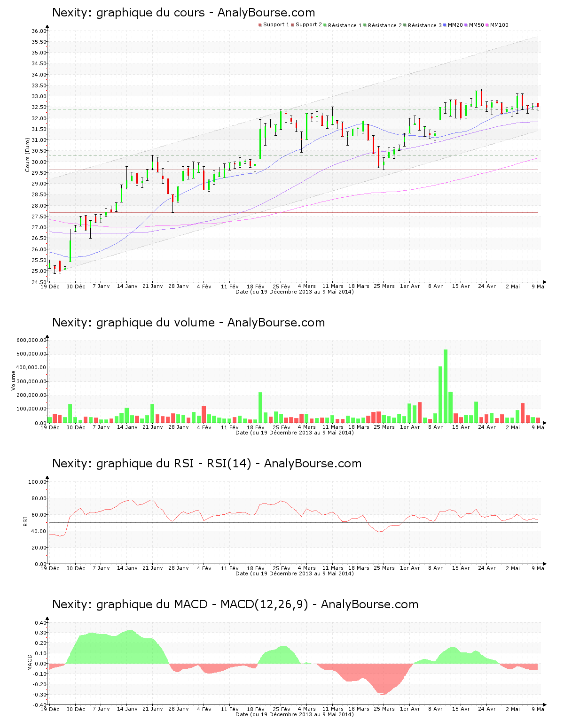Click the date range caption under MACD chart

point(295,714)
